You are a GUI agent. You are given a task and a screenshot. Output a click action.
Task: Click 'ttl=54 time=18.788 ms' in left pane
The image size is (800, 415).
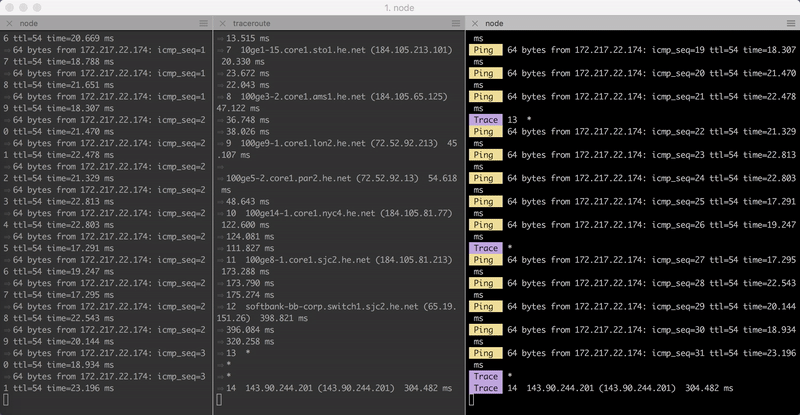tap(63, 62)
